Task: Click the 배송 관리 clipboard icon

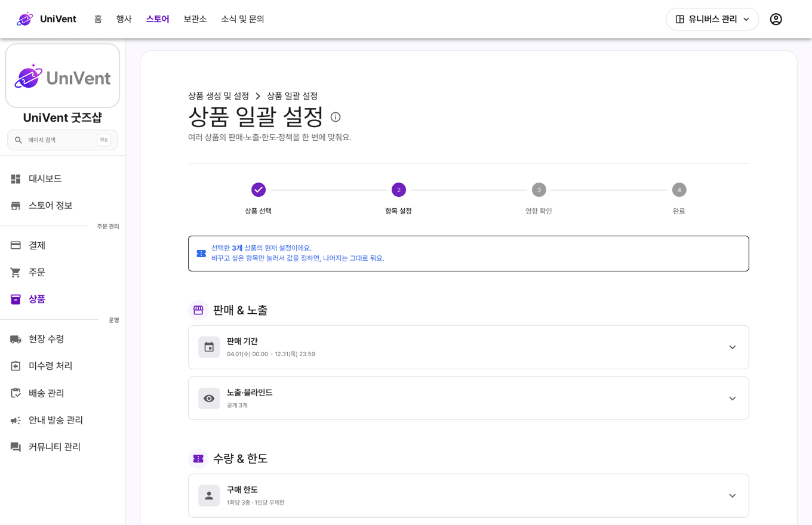Action: click(x=16, y=393)
